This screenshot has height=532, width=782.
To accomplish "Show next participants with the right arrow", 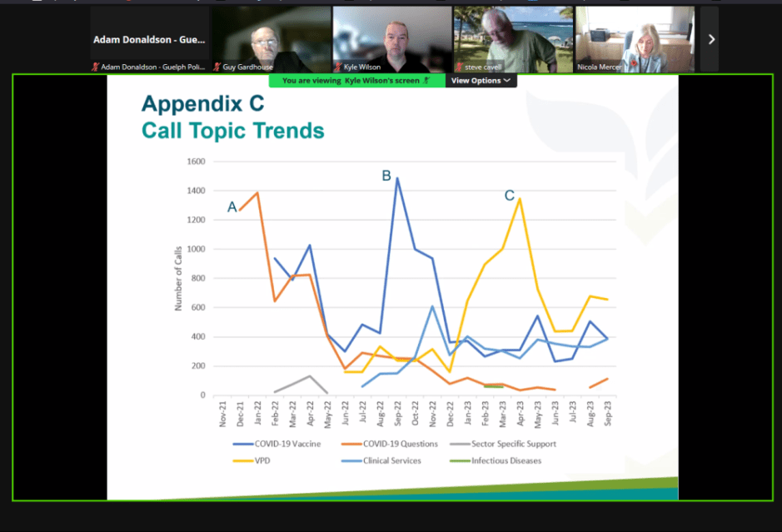I will coord(710,39).
